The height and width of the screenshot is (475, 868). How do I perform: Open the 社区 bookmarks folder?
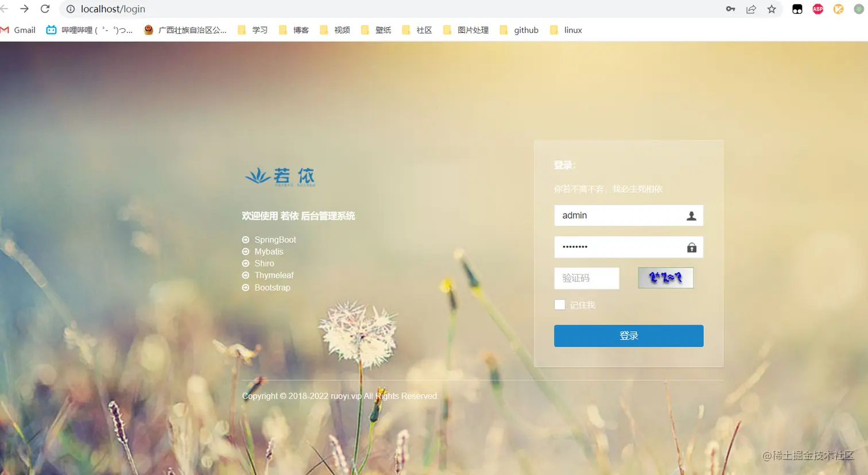click(417, 30)
